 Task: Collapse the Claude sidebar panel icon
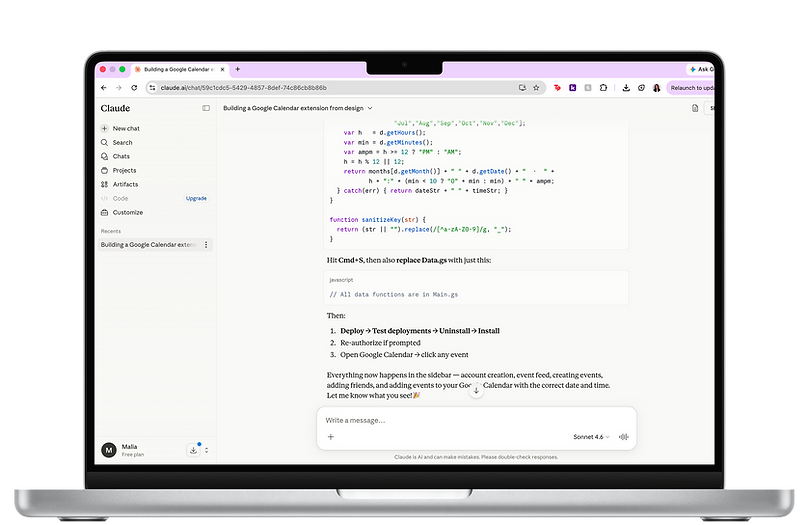point(206,108)
